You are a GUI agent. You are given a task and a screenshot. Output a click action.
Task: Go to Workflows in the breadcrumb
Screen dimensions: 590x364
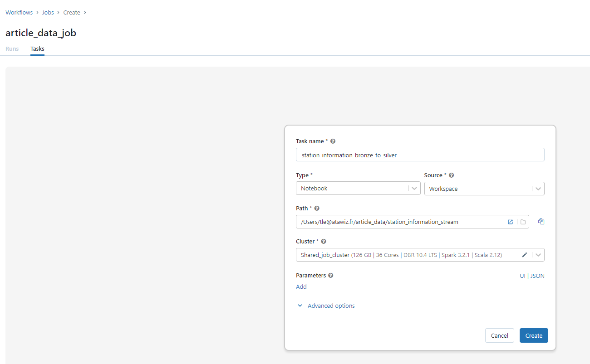(19, 13)
